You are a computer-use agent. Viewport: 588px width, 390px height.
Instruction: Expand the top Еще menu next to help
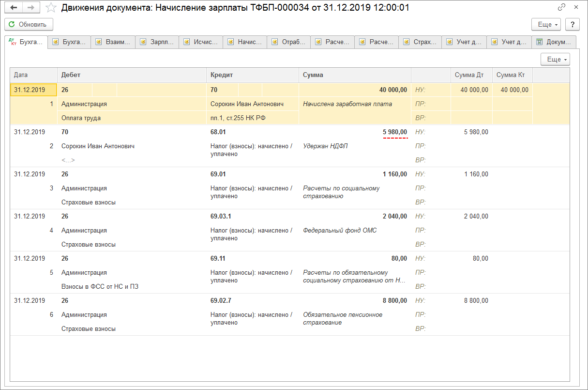click(546, 24)
